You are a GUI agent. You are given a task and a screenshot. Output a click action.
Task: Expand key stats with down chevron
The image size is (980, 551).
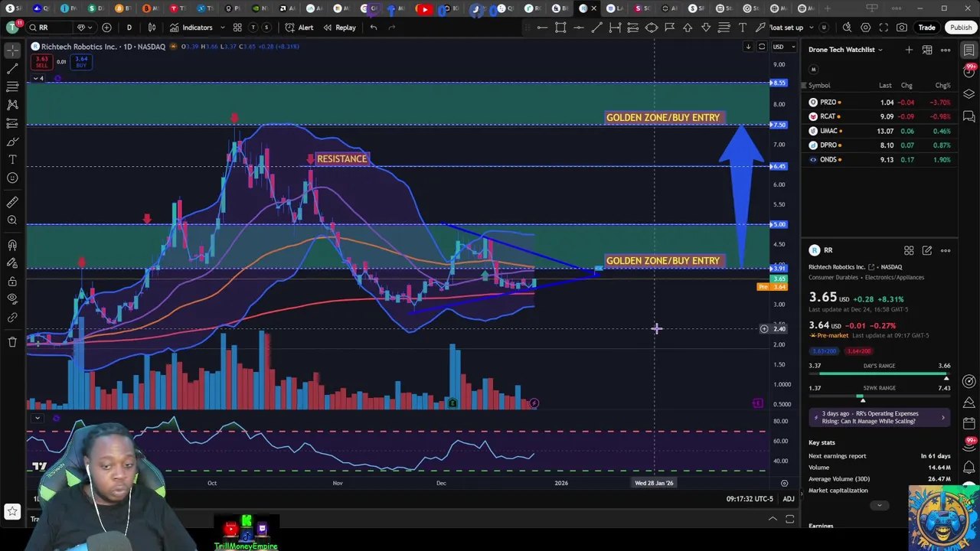[879, 505]
